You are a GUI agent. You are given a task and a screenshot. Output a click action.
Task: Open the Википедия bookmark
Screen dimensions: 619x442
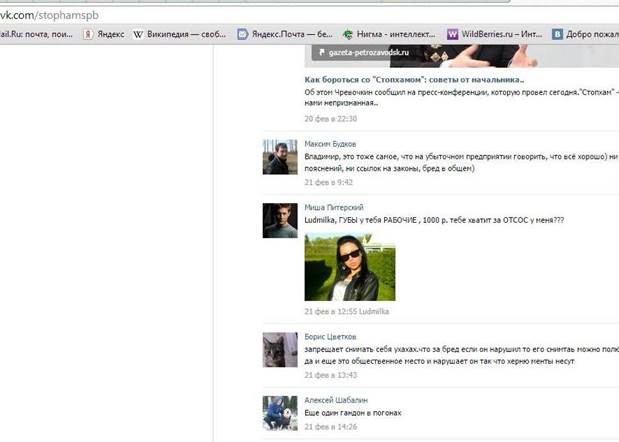click(x=179, y=34)
